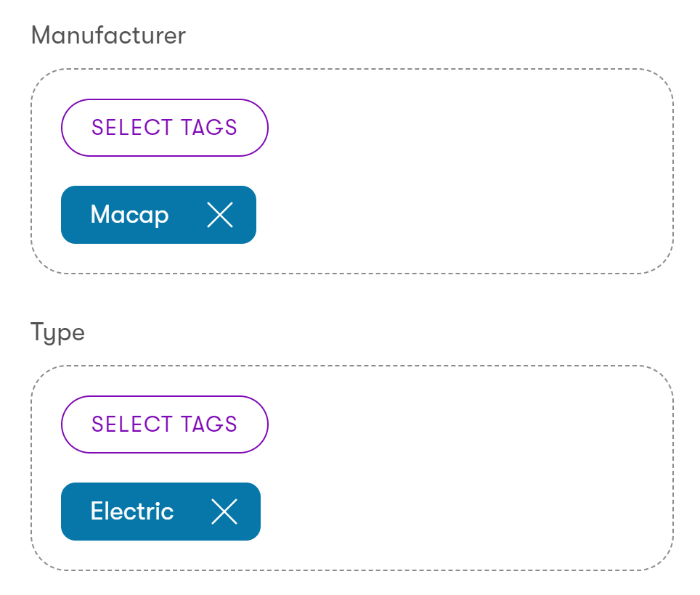Delete the Type tag via its cross icon
The width and height of the screenshot is (700, 595).
pyautogui.click(x=224, y=512)
